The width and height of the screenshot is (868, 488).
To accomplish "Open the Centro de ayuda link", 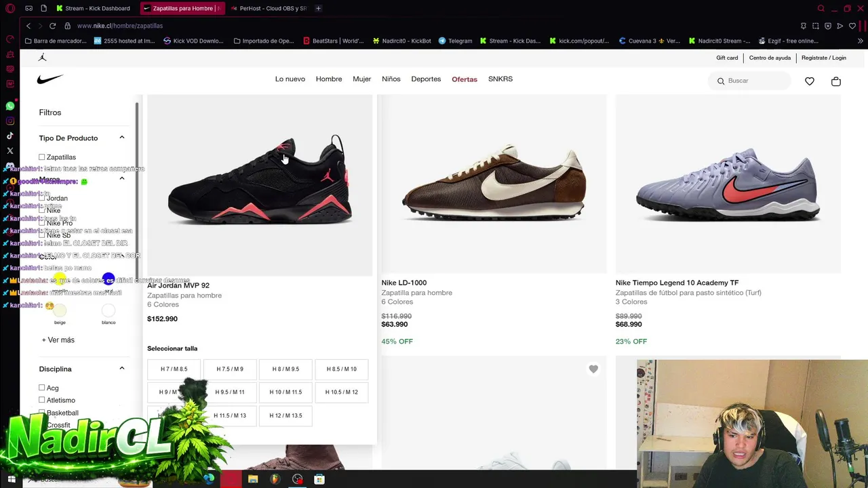I will tap(770, 58).
